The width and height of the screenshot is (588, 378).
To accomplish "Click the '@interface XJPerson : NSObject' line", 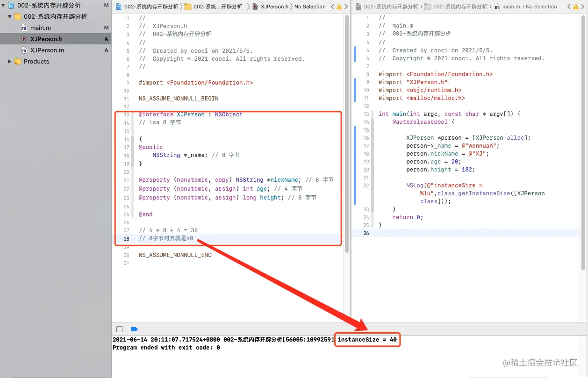I will pyautogui.click(x=191, y=114).
